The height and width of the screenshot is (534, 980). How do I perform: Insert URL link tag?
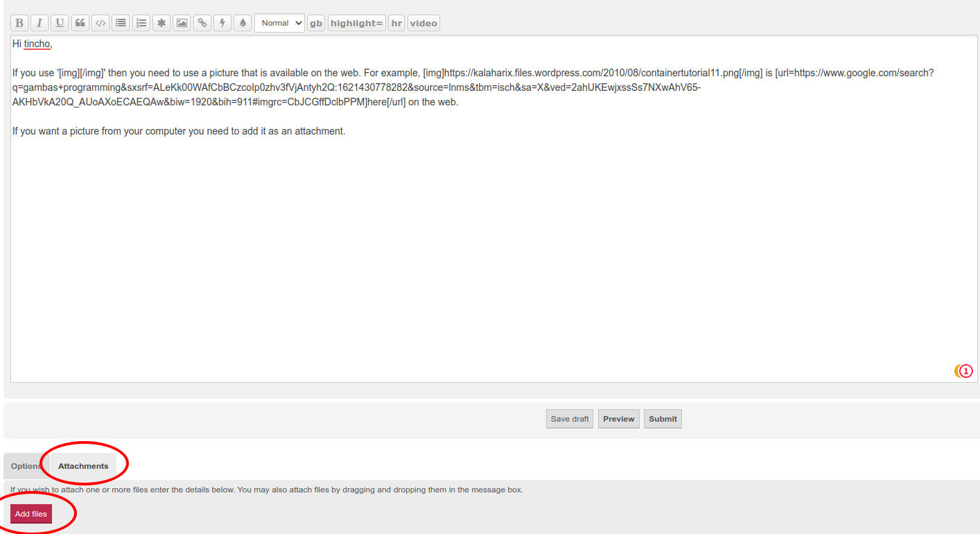[x=202, y=23]
